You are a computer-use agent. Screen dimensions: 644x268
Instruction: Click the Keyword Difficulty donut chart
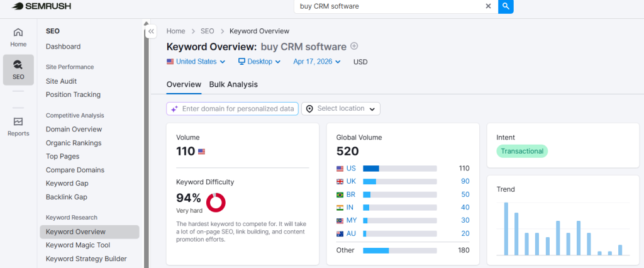coord(216,203)
